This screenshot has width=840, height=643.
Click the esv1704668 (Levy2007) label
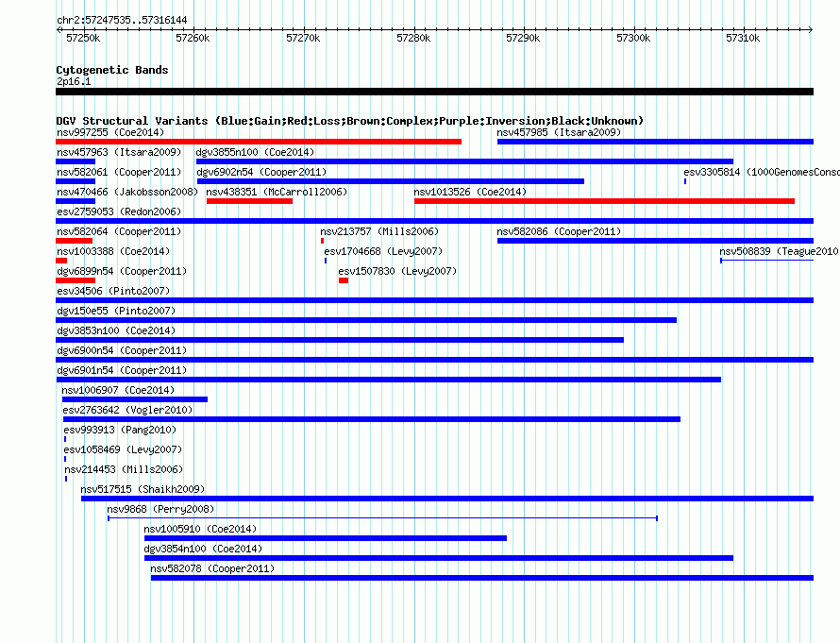[x=383, y=251]
